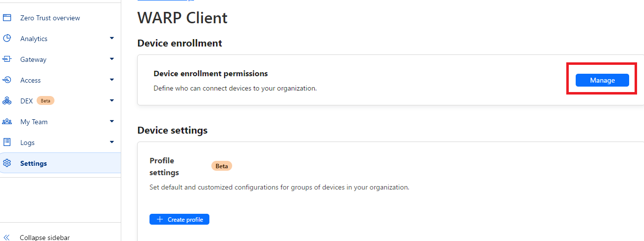
Task: Expand the Analytics submenu arrow
Action: 112,38
